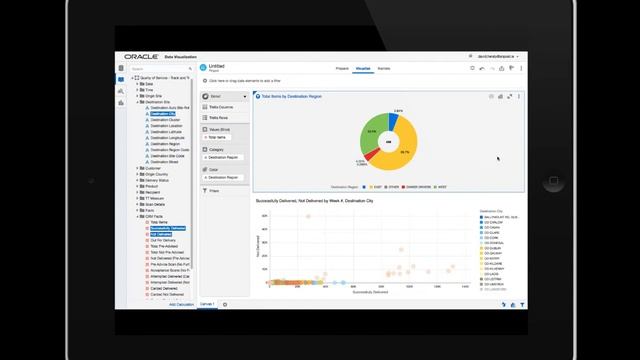Click the Undo arrow in header
The image size is (640, 360).
482,68
